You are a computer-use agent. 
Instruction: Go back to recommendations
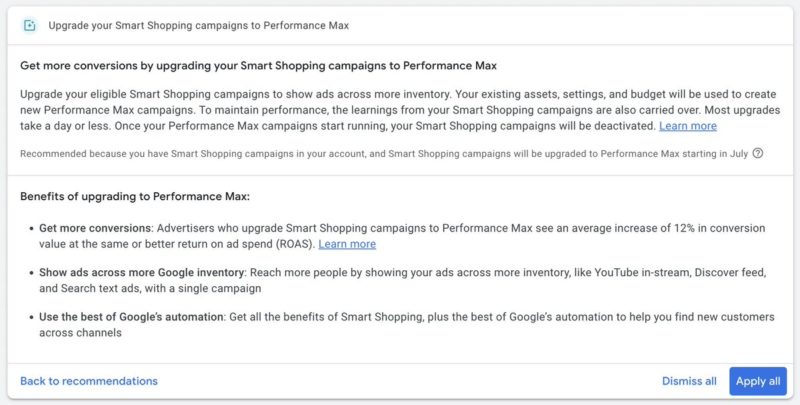point(89,381)
